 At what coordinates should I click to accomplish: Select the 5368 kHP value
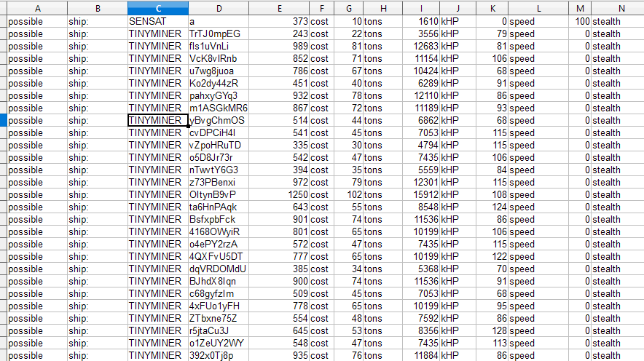point(421,269)
